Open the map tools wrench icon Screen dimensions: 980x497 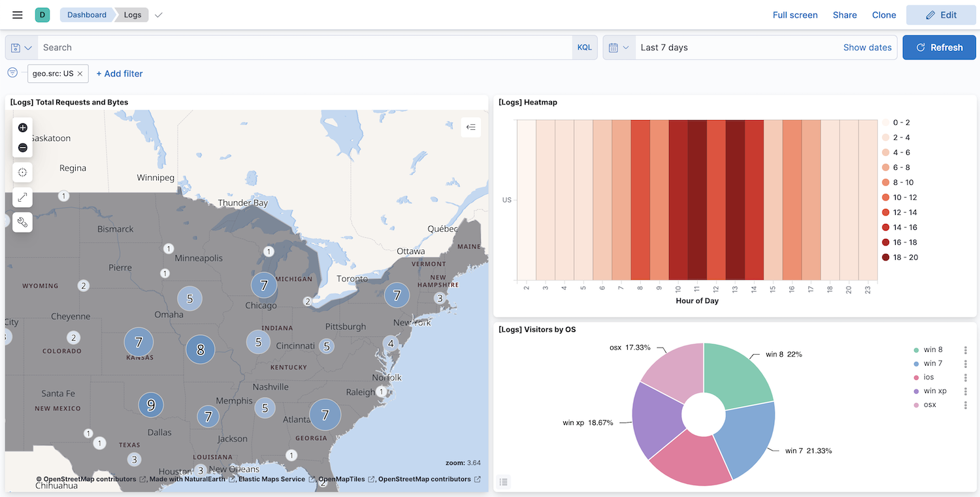coord(22,222)
